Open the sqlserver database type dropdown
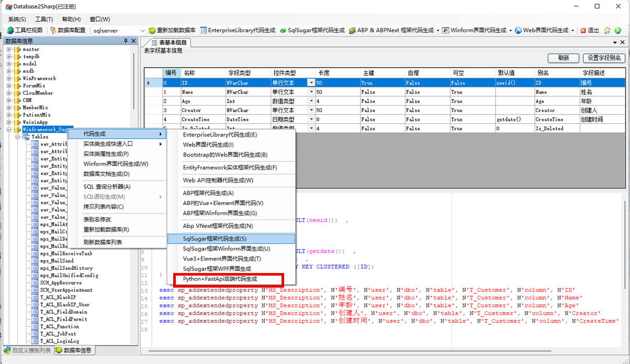This screenshot has height=364, width=630. pos(143,30)
